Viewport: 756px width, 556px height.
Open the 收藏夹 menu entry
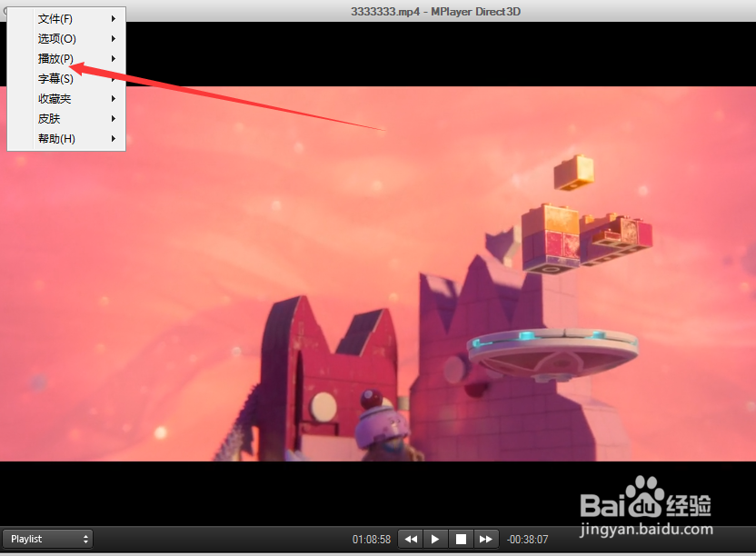[x=66, y=99]
